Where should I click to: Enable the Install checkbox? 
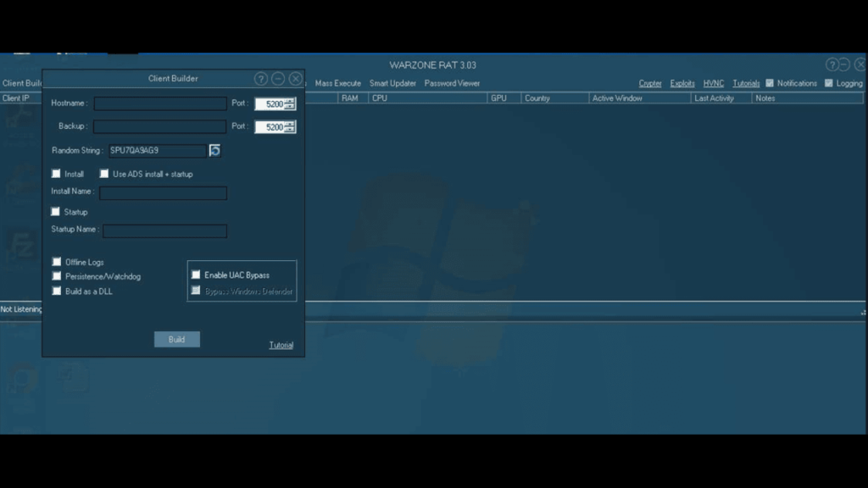[56, 174]
